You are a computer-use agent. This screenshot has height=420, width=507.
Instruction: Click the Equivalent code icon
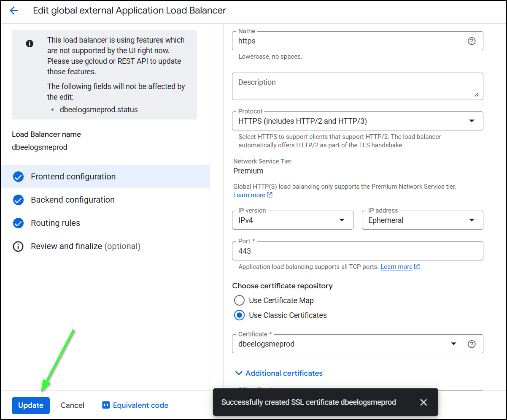106,405
